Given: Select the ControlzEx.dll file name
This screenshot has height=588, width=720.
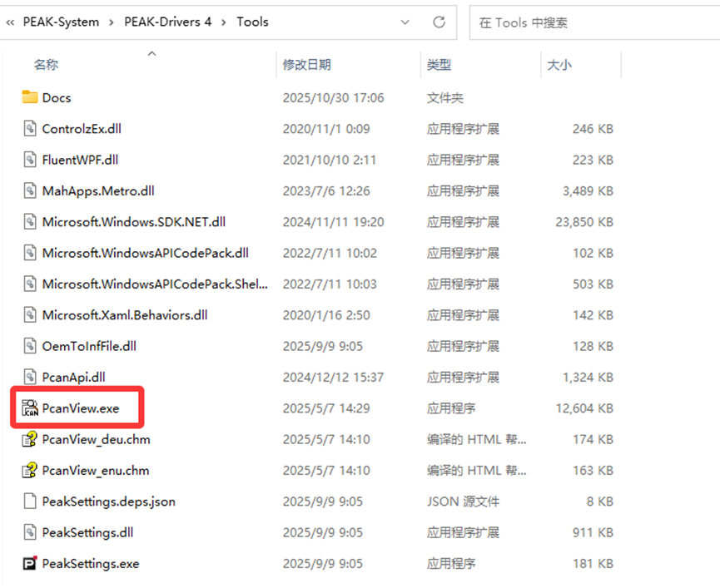Looking at the screenshot, I should 82,129.
